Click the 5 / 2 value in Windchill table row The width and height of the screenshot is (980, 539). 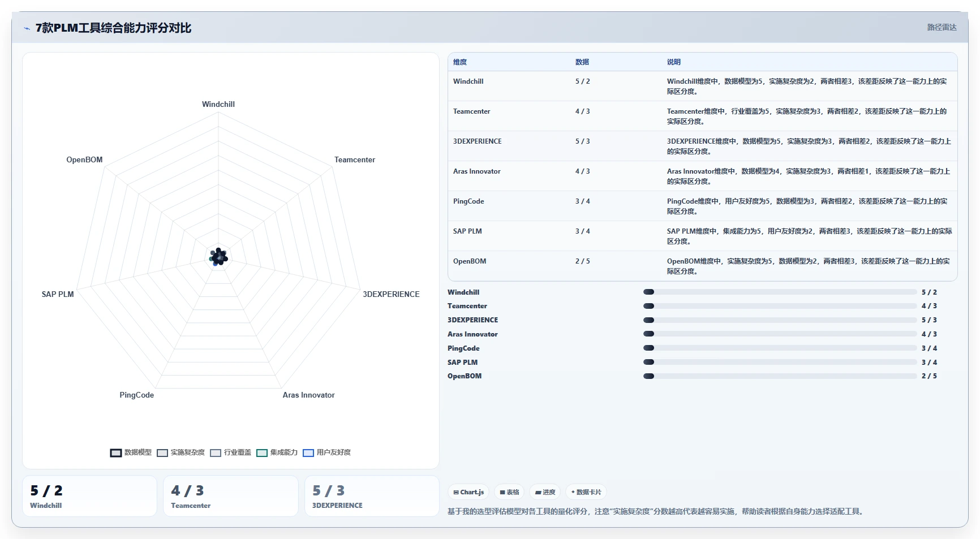583,81
